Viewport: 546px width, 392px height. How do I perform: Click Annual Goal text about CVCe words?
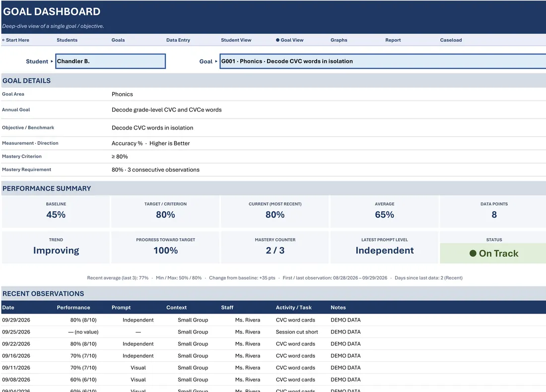tap(166, 110)
